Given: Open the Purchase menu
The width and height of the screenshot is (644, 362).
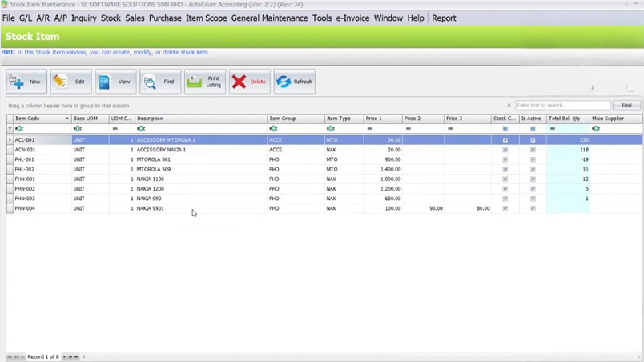Looking at the screenshot, I should tap(165, 18).
